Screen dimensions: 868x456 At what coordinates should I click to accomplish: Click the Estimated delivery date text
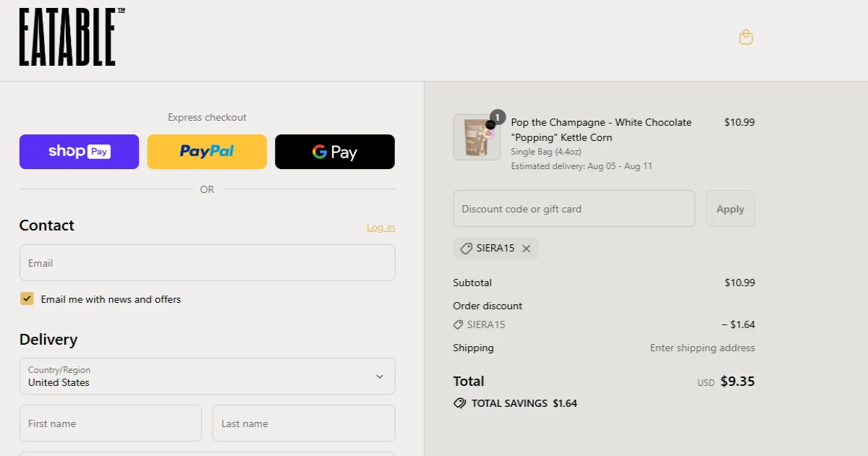click(582, 166)
